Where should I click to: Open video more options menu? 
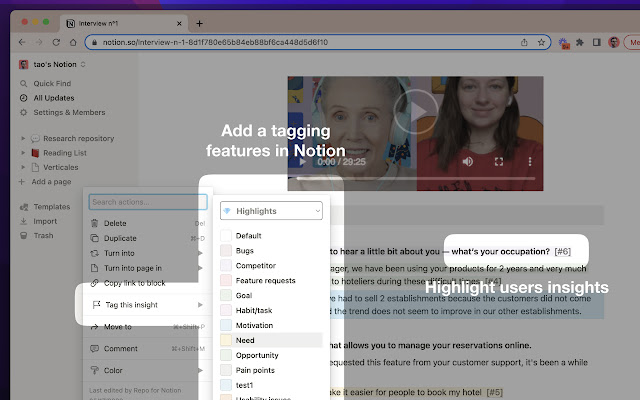530,162
